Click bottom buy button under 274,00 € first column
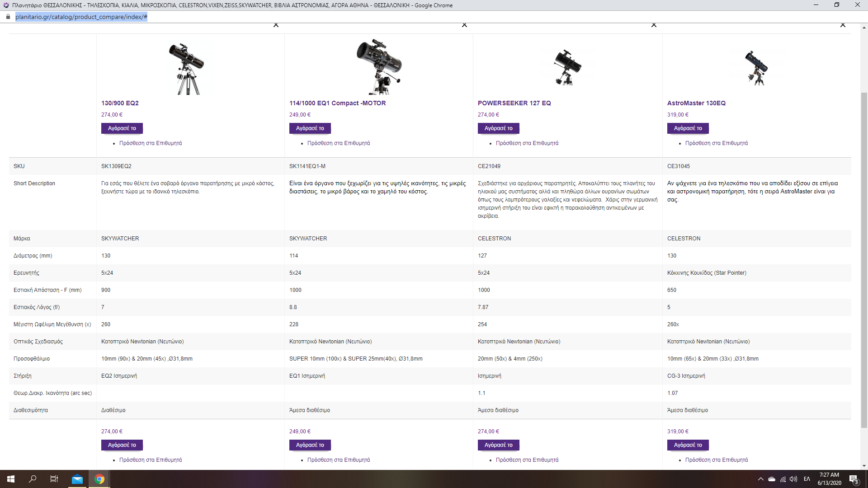The height and width of the screenshot is (488, 868). pyautogui.click(x=122, y=445)
